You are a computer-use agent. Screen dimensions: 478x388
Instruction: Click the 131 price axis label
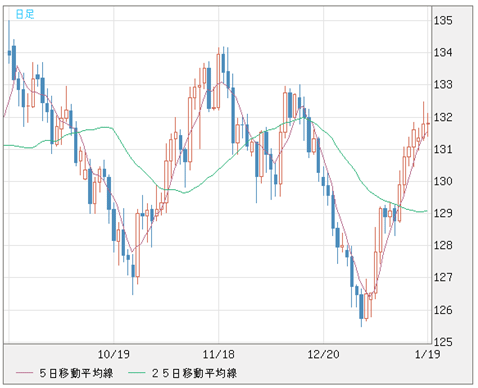[x=443, y=149]
